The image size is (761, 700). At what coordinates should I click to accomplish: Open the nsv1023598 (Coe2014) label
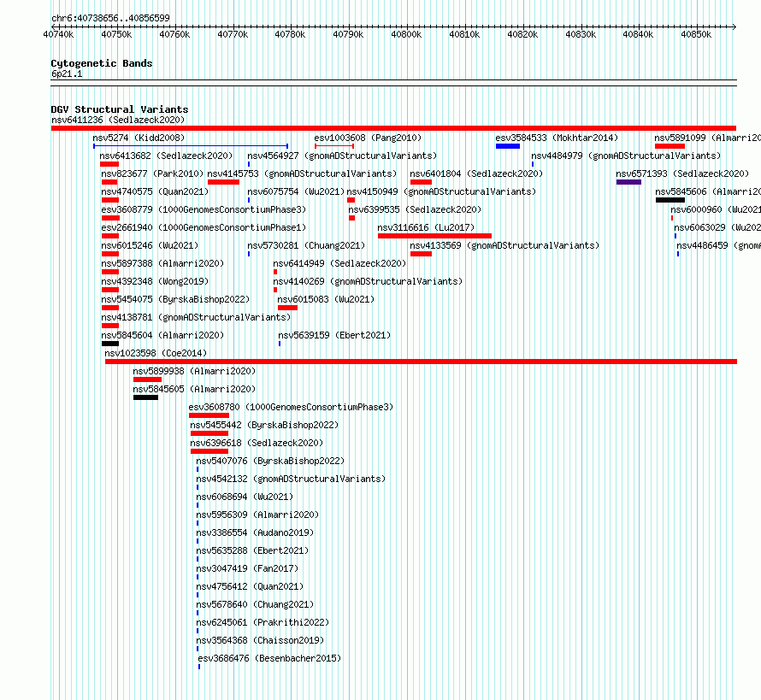[156, 353]
